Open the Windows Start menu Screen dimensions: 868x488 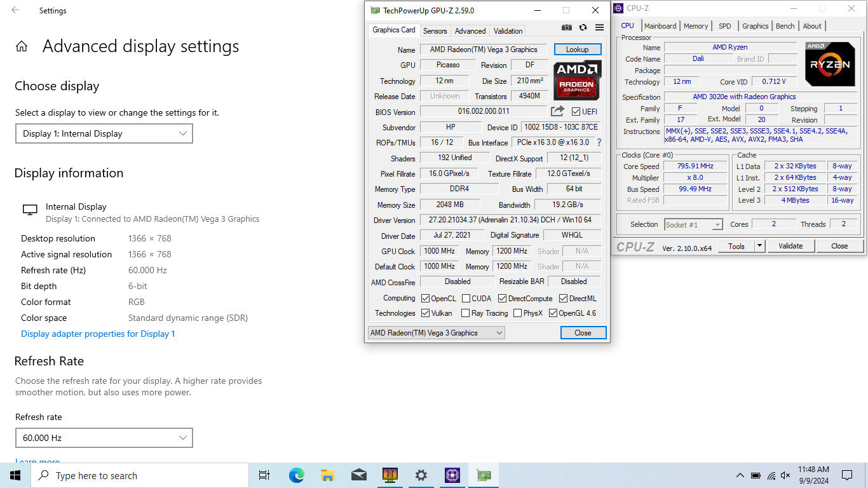click(15, 475)
